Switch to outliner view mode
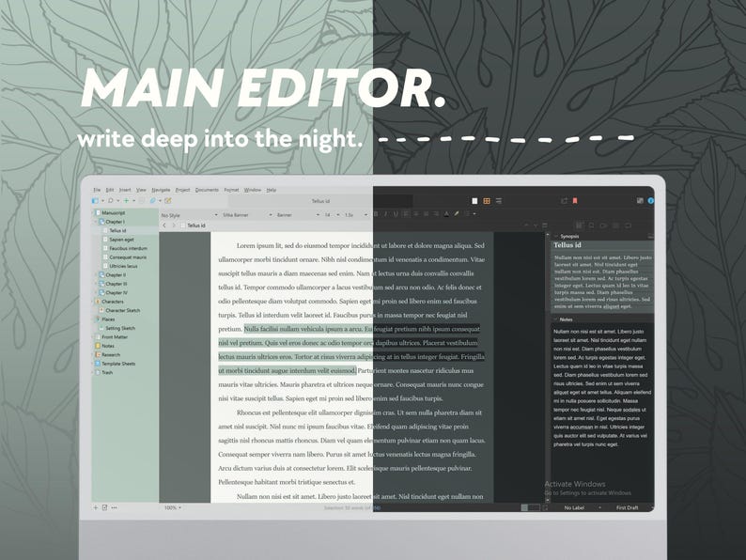The height and width of the screenshot is (560, 746). click(x=499, y=201)
